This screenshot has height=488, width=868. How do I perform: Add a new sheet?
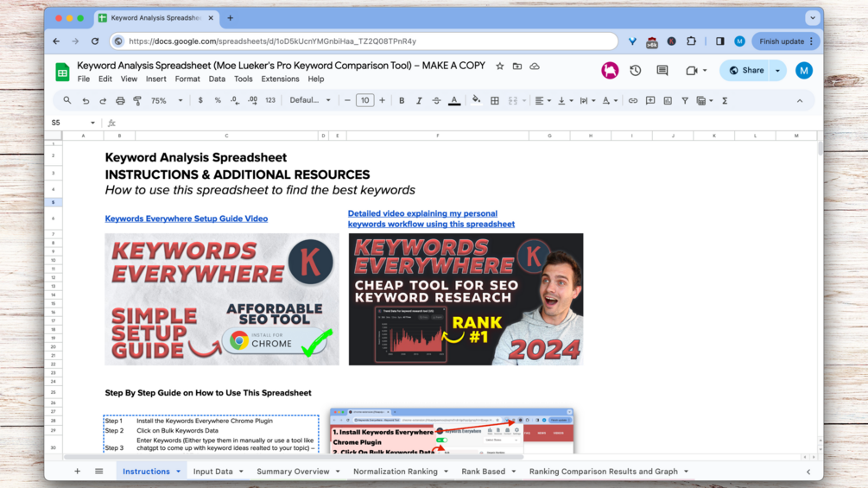77,472
